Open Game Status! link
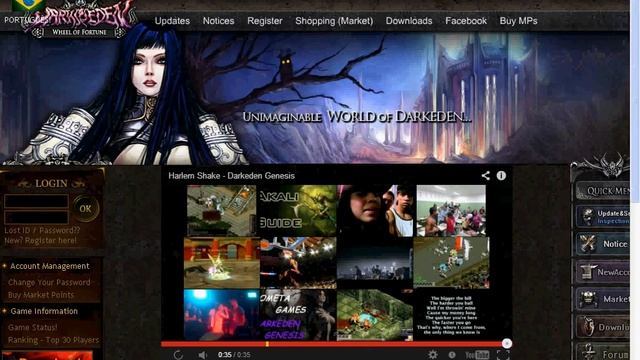 (x=33, y=327)
